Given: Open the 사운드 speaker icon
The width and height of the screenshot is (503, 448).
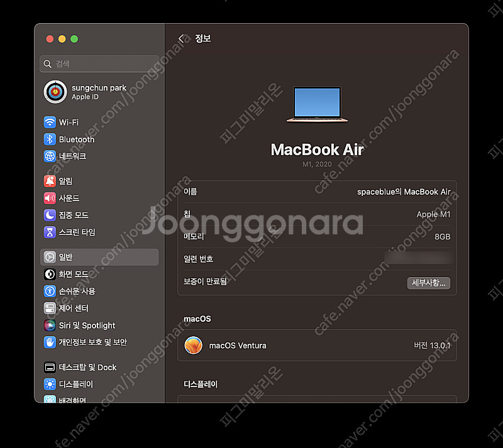Looking at the screenshot, I should pos(50,198).
